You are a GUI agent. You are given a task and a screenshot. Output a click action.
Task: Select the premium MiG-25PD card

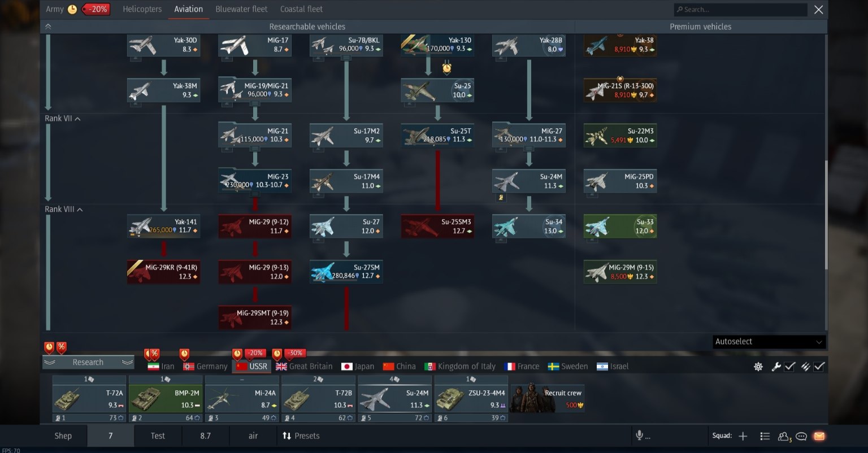620,181
